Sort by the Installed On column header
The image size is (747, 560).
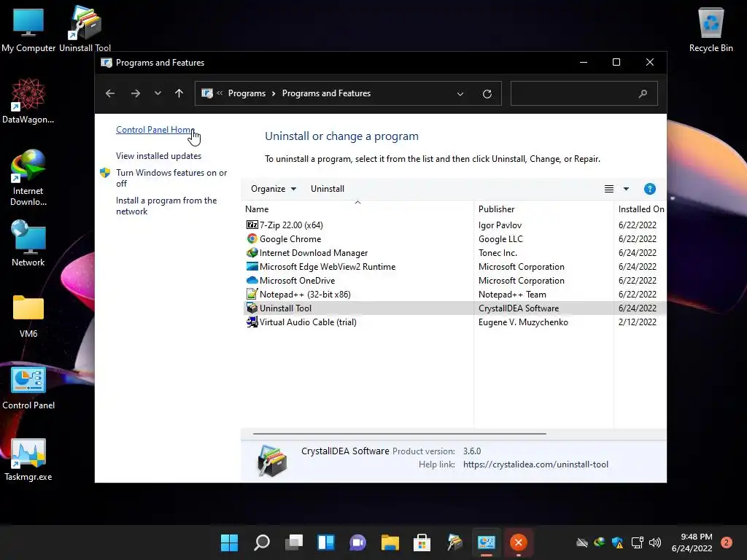click(x=640, y=209)
